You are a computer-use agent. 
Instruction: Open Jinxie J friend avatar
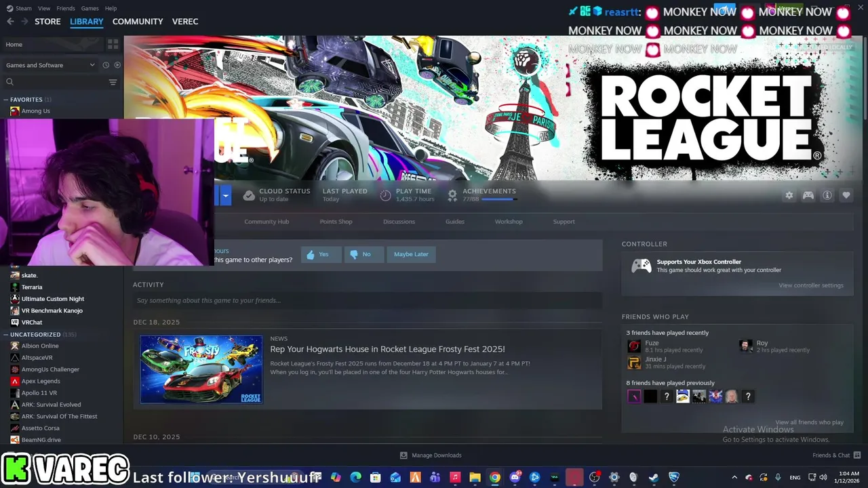tap(634, 363)
